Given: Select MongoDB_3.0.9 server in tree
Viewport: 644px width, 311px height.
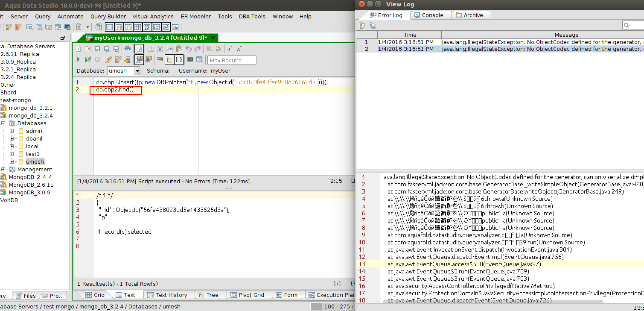Looking at the screenshot, I should 29,192.
